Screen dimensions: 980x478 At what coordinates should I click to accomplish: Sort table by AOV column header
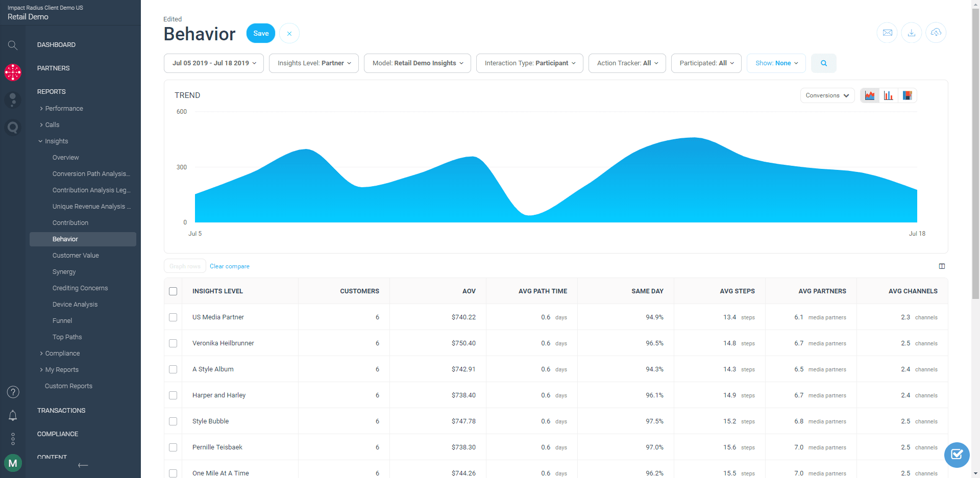(469, 291)
